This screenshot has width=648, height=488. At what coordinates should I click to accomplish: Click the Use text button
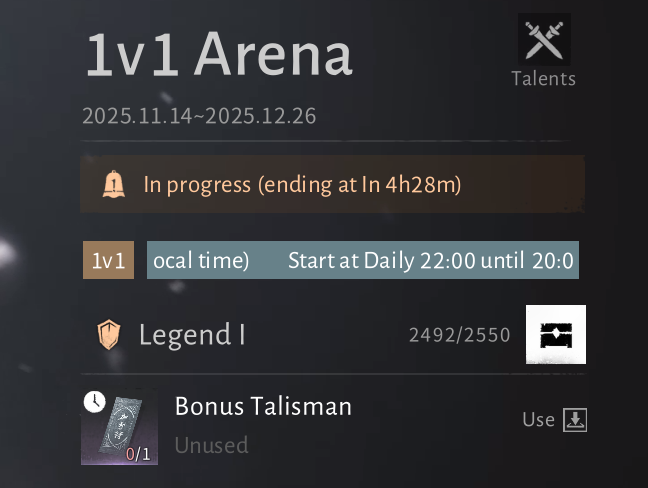tap(538, 420)
